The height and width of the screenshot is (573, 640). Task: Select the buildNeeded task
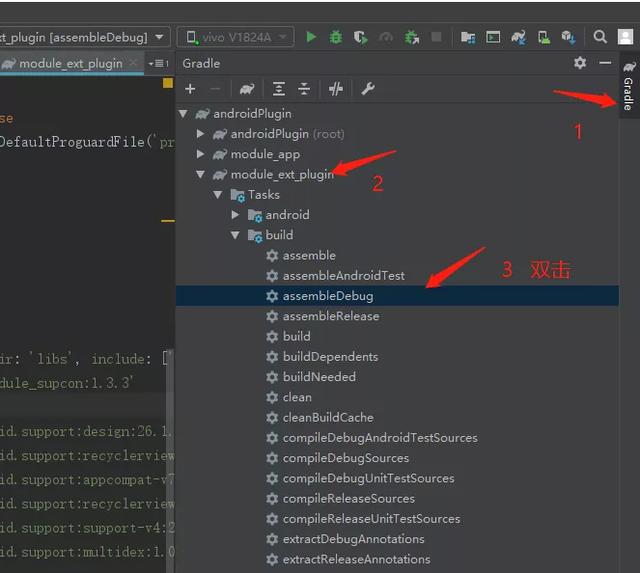319,377
